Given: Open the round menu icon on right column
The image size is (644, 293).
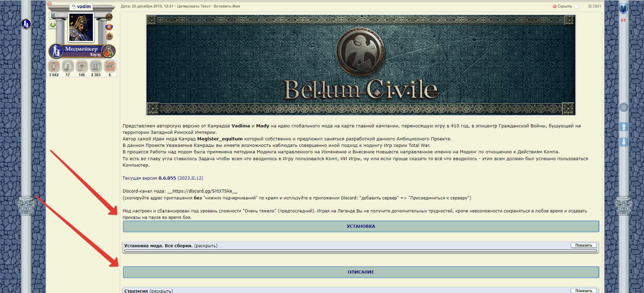Looking at the screenshot, I should point(624,108).
